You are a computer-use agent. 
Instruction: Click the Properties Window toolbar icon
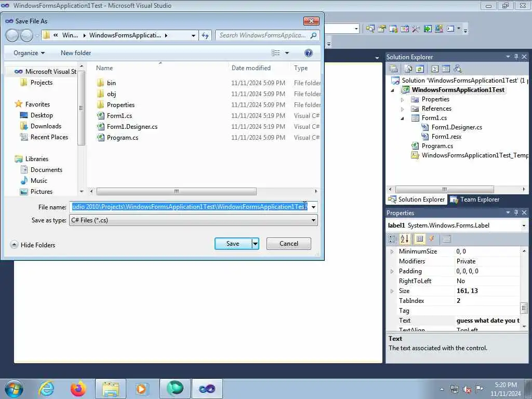[x=382, y=29]
